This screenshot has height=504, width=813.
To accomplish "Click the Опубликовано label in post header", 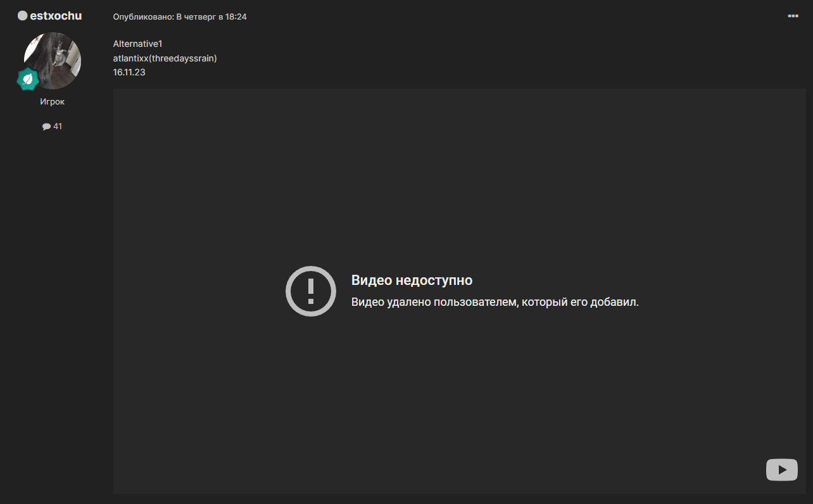I will coord(143,17).
